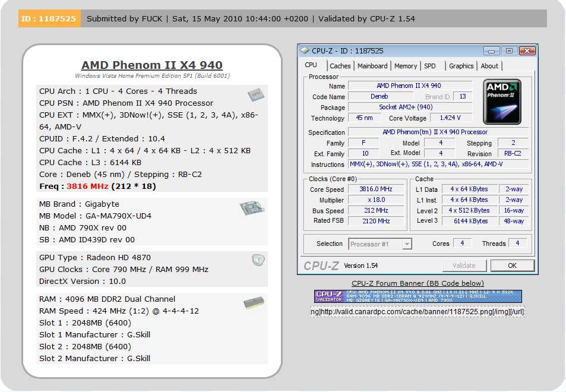Click the greyed Validate button
The image size is (566, 392).
tap(464, 265)
